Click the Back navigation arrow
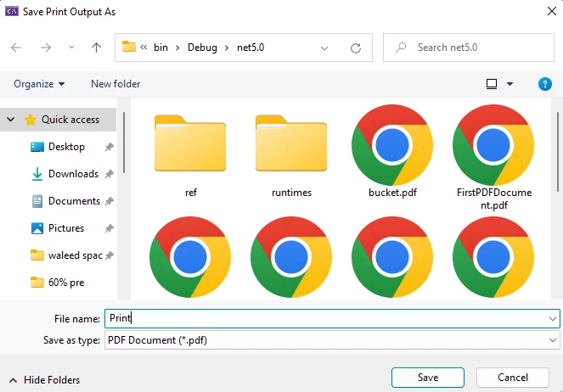The width and height of the screenshot is (563, 392). (16, 48)
